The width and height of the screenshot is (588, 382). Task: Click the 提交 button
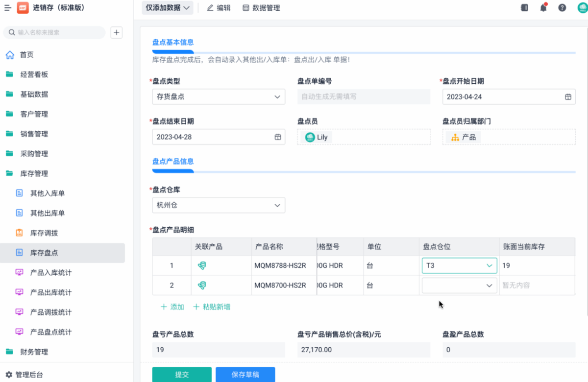pyautogui.click(x=182, y=375)
